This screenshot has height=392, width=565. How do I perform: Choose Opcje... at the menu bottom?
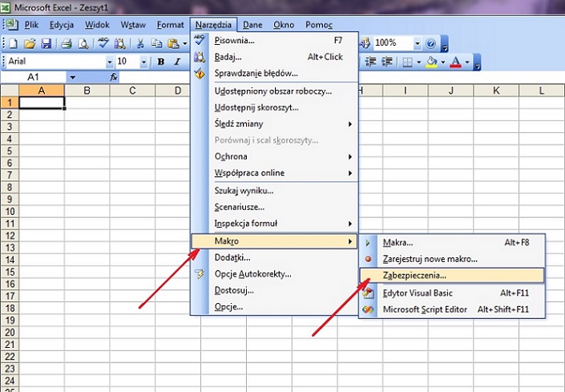[x=274, y=307]
